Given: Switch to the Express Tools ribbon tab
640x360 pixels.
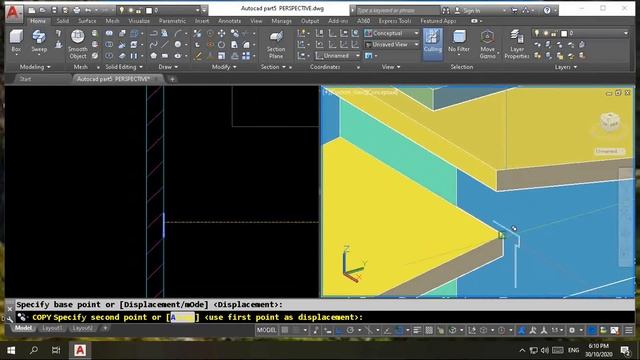Looking at the screenshot, I should tap(395, 21).
